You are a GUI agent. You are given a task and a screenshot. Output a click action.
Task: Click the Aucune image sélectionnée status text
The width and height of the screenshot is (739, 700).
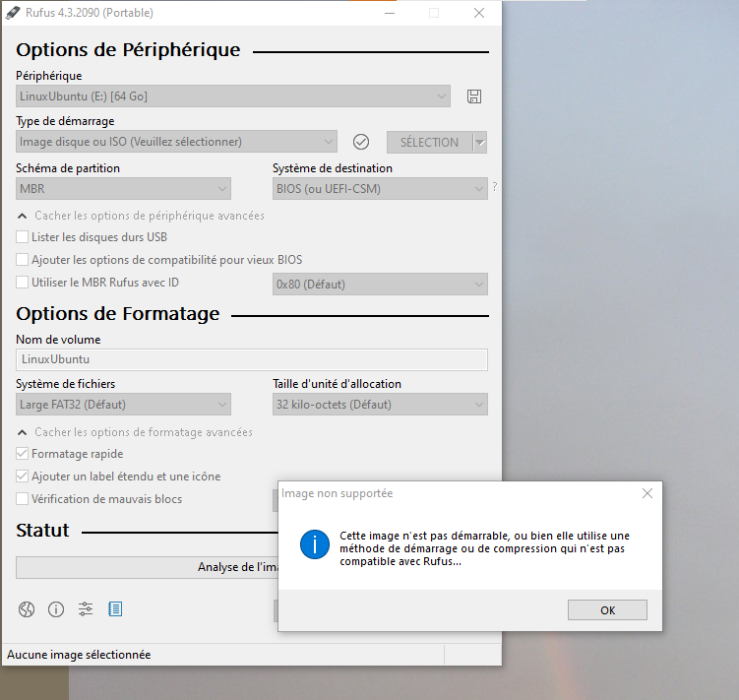[x=79, y=655]
